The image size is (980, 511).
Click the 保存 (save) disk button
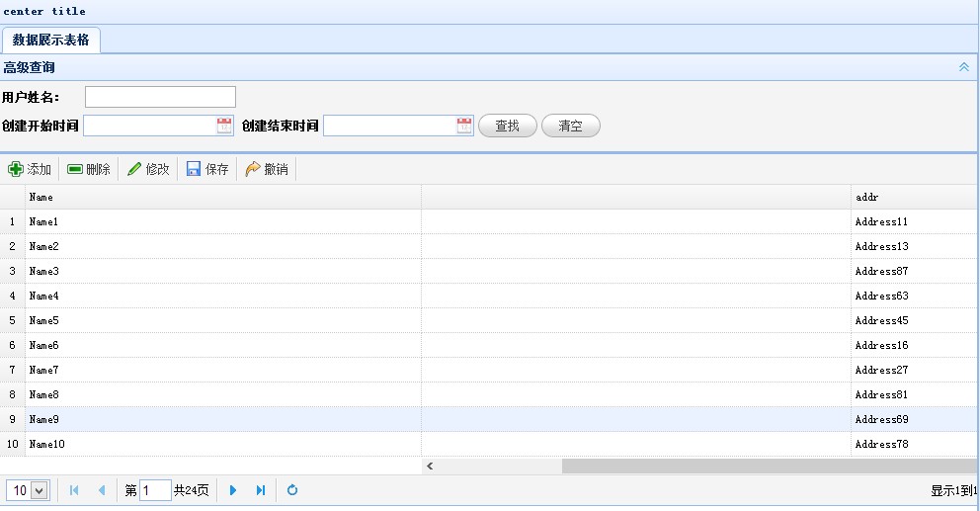[x=207, y=169]
